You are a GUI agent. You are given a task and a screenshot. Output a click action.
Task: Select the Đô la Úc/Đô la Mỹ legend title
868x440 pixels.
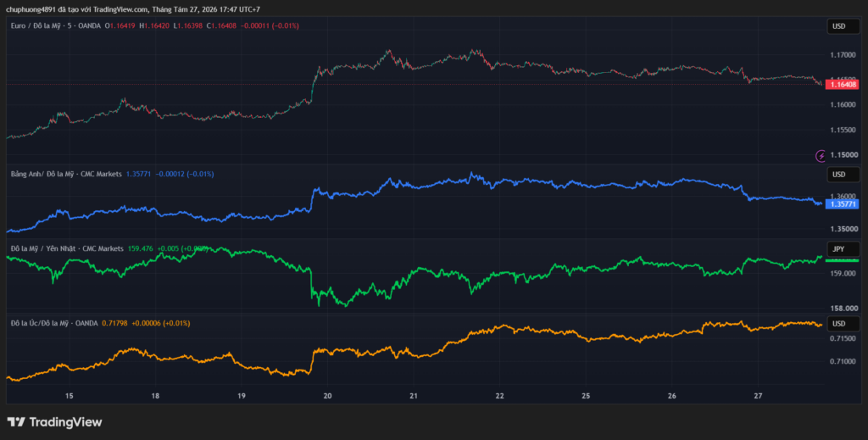[54, 323]
